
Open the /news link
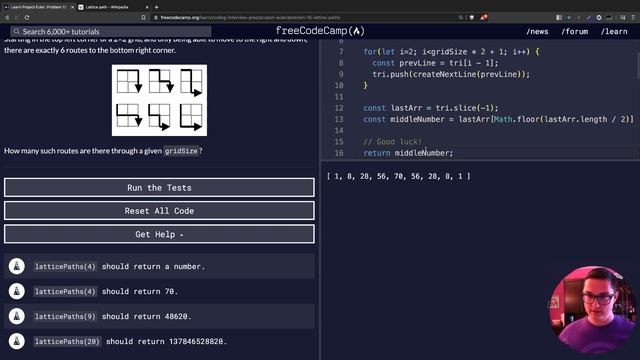(x=537, y=31)
